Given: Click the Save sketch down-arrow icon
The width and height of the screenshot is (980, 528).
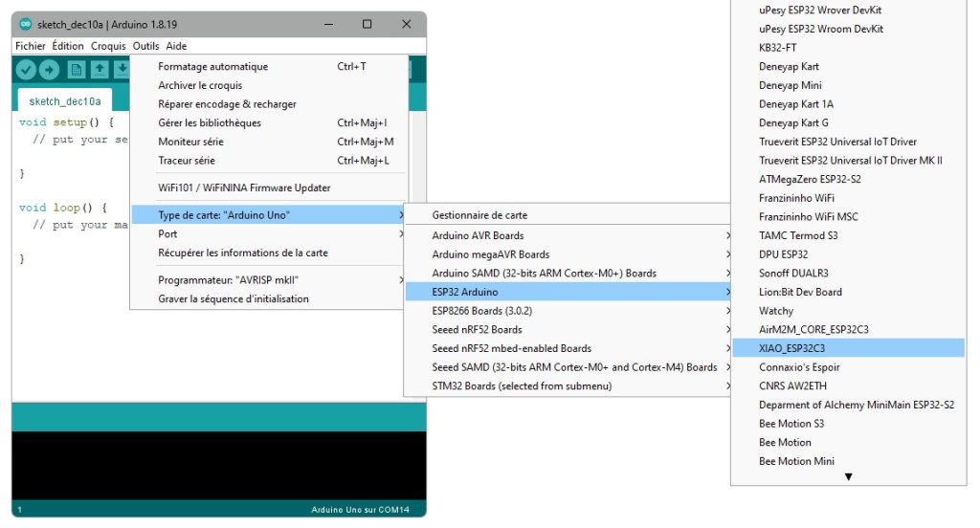Looking at the screenshot, I should click(x=122, y=70).
